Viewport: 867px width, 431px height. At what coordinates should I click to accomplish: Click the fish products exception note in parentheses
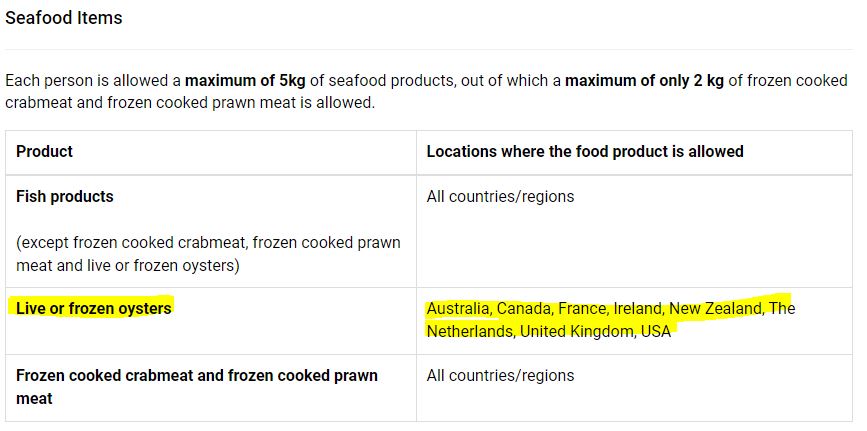[208, 255]
